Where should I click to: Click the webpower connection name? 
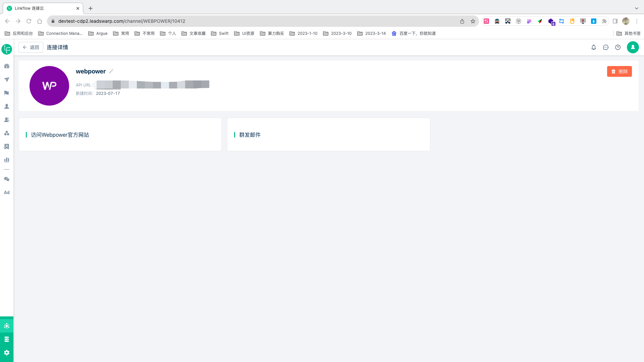(91, 71)
